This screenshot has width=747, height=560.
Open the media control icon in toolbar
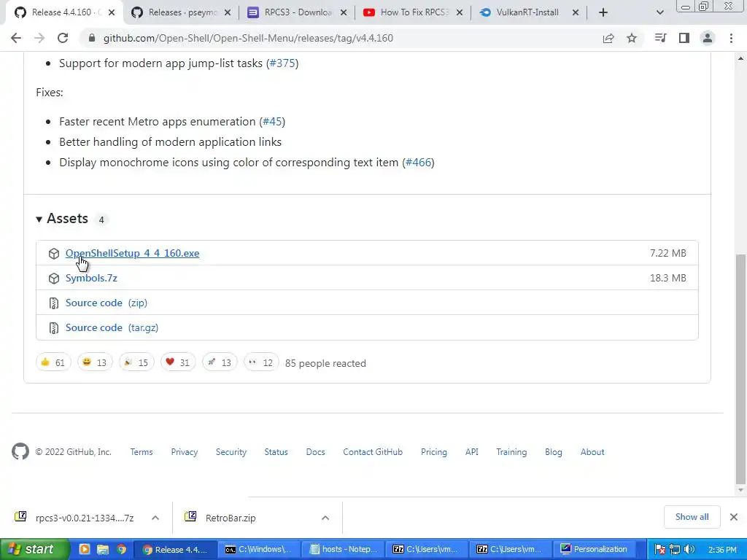pyautogui.click(x=660, y=38)
